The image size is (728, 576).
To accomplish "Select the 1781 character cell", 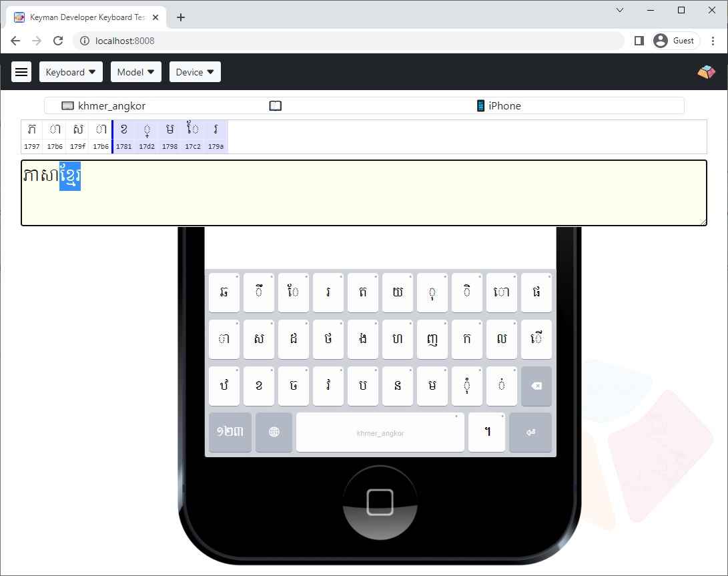I will pos(124,137).
